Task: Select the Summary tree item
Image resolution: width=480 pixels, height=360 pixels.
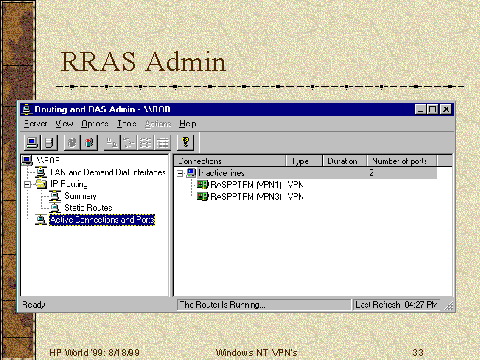Action: click(80, 196)
